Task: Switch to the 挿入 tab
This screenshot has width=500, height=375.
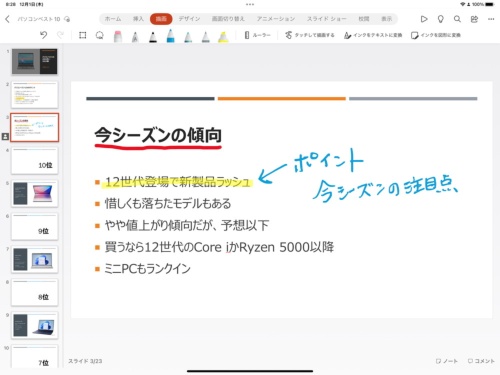Action: pos(138,19)
